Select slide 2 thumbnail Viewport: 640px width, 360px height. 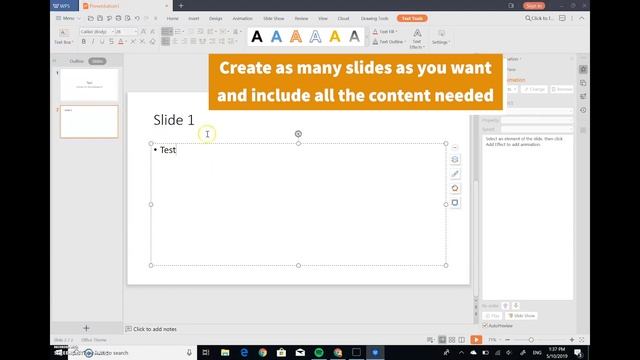pos(89,121)
